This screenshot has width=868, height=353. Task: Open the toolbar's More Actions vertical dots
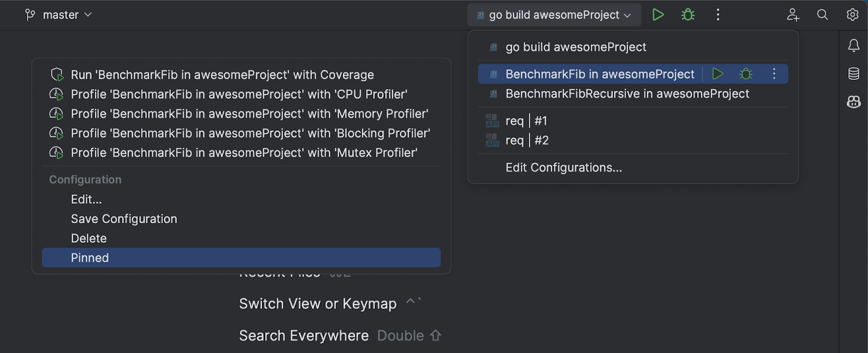[718, 15]
